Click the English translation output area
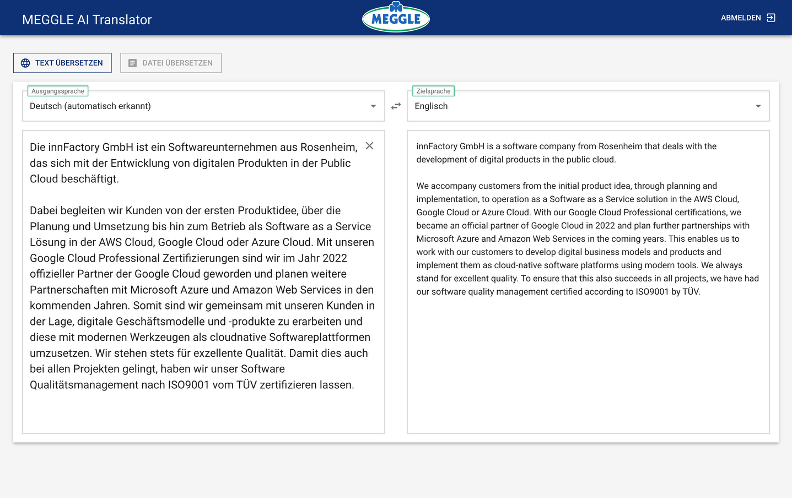The image size is (792, 498). 588,282
